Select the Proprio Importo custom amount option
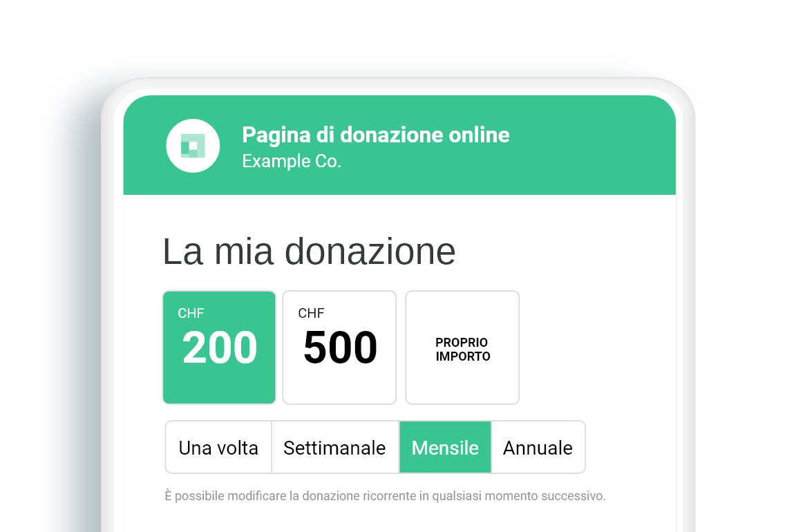The width and height of the screenshot is (796, 532). click(462, 348)
